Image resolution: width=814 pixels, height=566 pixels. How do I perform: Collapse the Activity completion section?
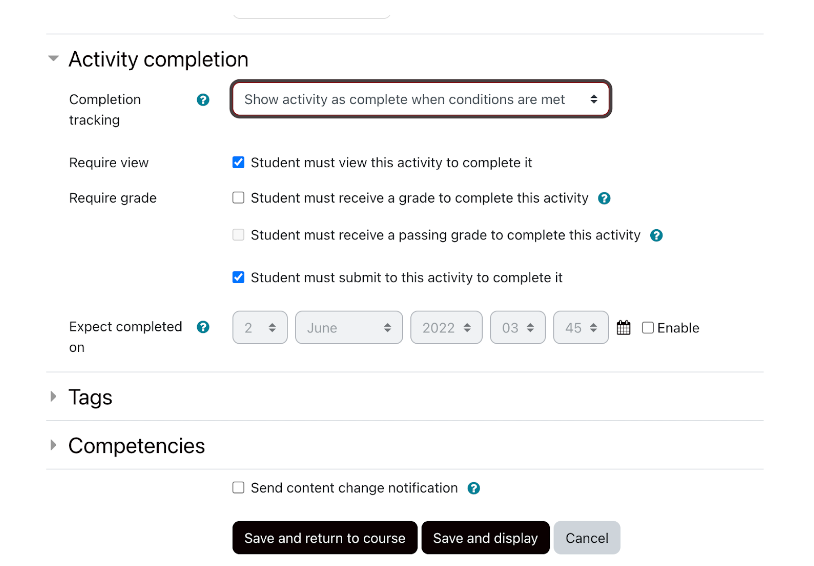pyautogui.click(x=54, y=60)
